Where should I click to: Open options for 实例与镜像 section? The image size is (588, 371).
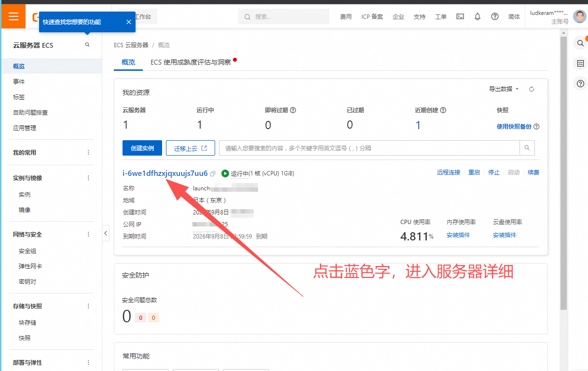pyautogui.click(x=88, y=178)
